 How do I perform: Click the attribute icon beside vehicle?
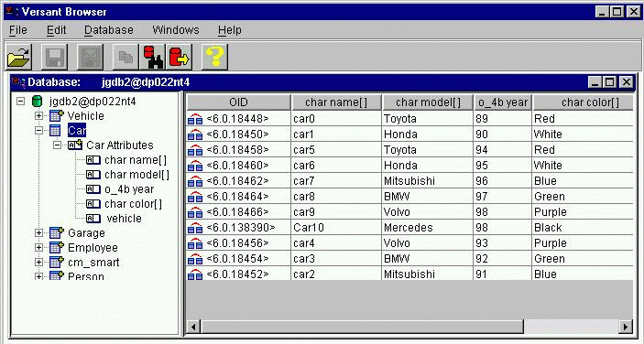point(93,219)
